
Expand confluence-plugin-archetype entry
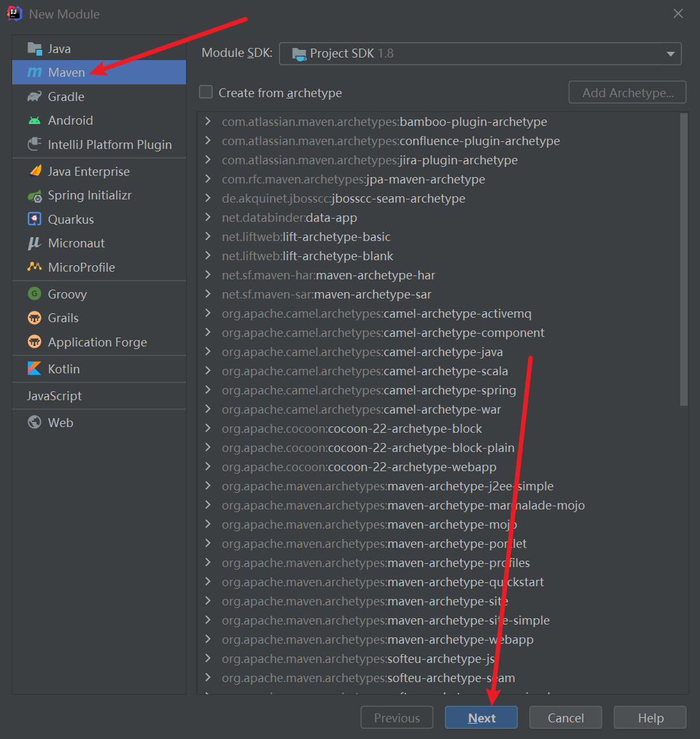[x=208, y=141]
